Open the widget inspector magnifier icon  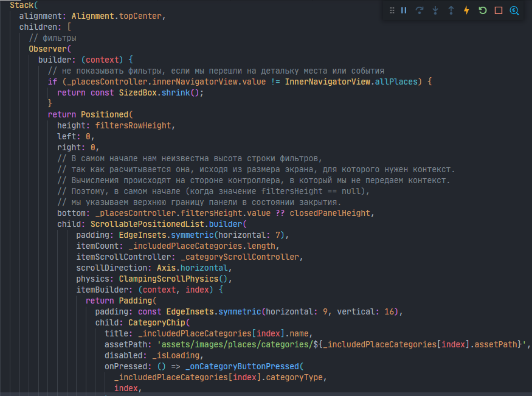pos(514,10)
